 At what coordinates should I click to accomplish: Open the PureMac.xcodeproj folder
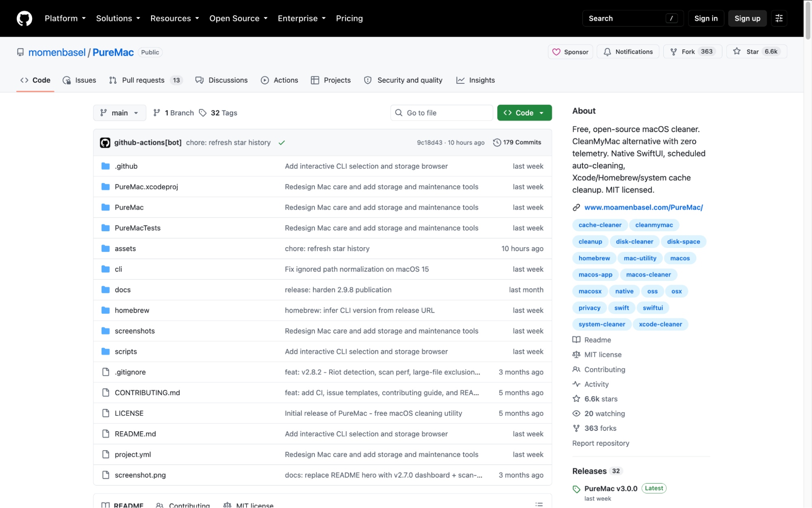pyautogui.click(x=146, y=187)
